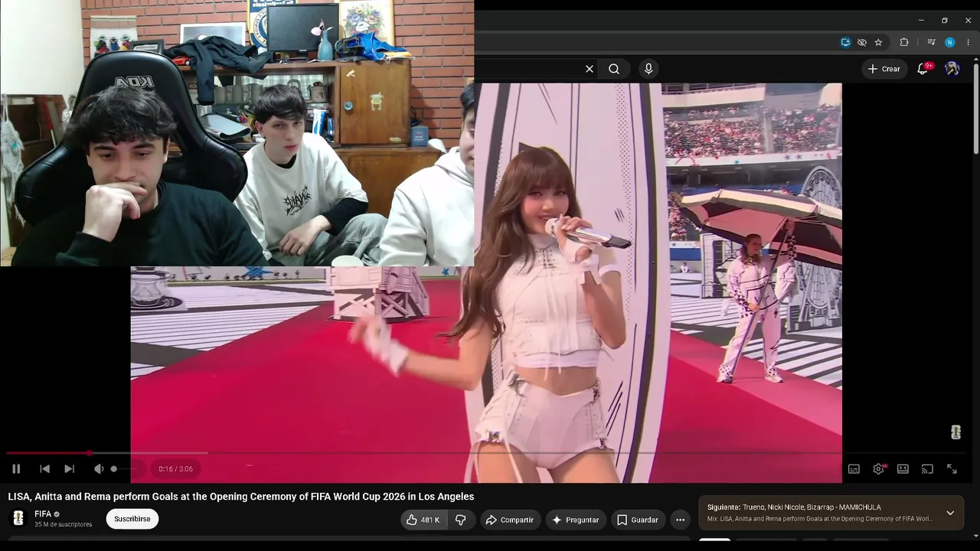Adjust the volume slider knob
The image size is (980, 551).
[114, 469]
